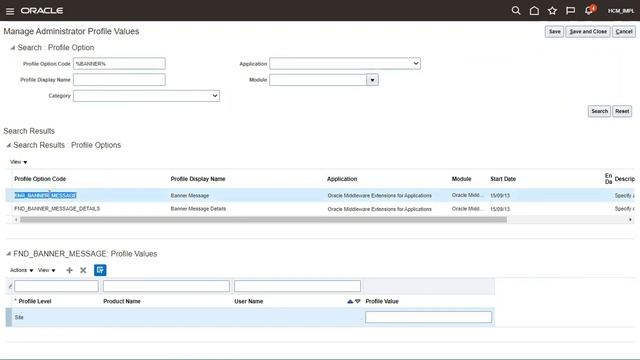The width and height of the screenshot is (640, 360).
Task: Select the FND_BANNER_MESSAGE_DETAILS row
Action: pyautogui.click(x=320, y=209)
